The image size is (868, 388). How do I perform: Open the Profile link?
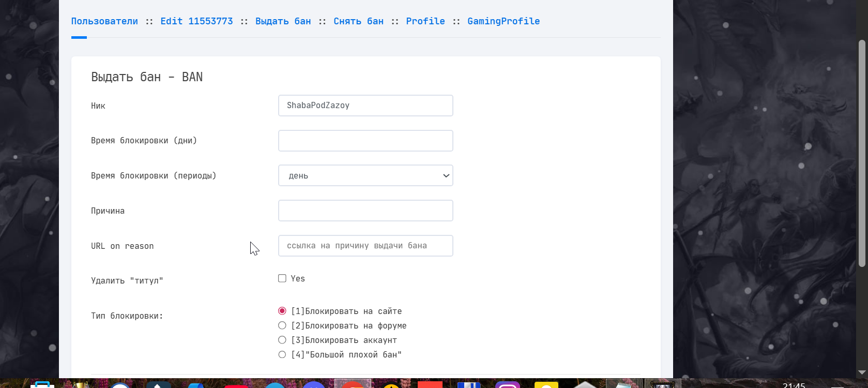tap(425, 21)
